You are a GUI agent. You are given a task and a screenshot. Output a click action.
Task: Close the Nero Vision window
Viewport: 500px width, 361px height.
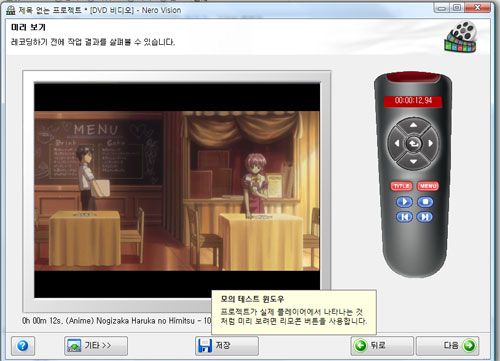point(477,7)
